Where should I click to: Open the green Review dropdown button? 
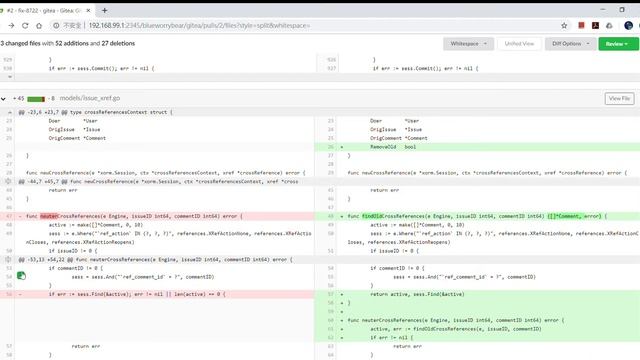[x=618, y=44]
